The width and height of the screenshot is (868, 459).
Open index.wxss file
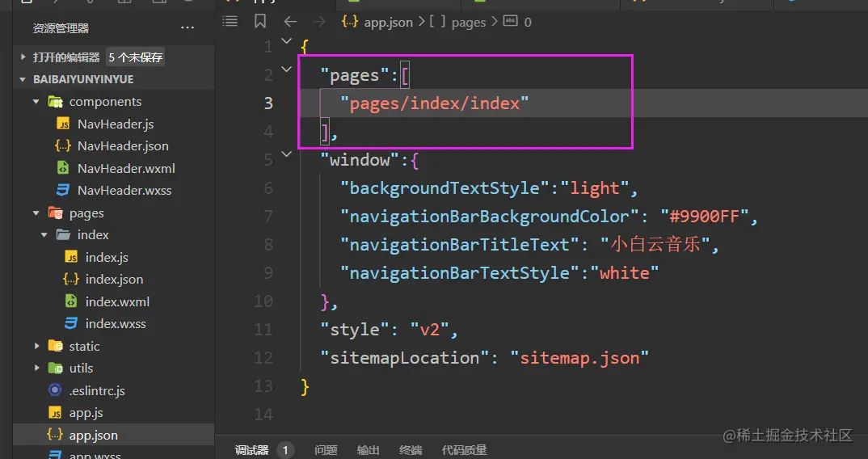point(116,324)
